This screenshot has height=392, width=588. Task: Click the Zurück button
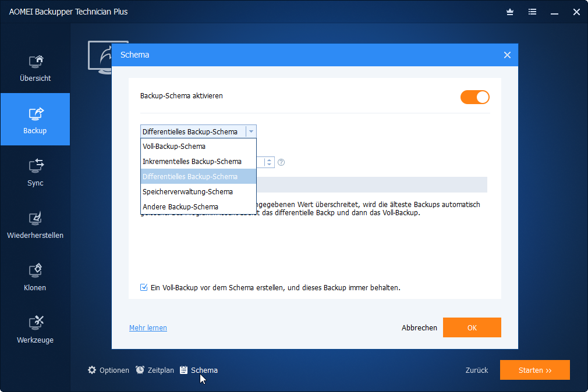click(477, 370)
